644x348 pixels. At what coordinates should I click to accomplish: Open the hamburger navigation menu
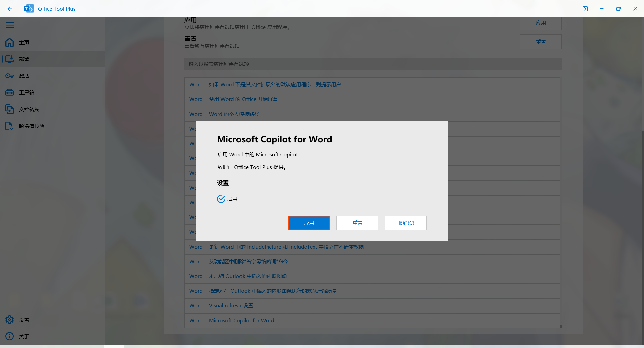[x=10, y=25]
